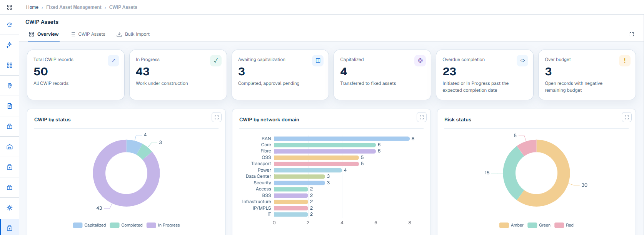The width and height of the screenshot is (644, 235).
Task: Switch to the CWIP Assets tab
Action: point(88,34)
